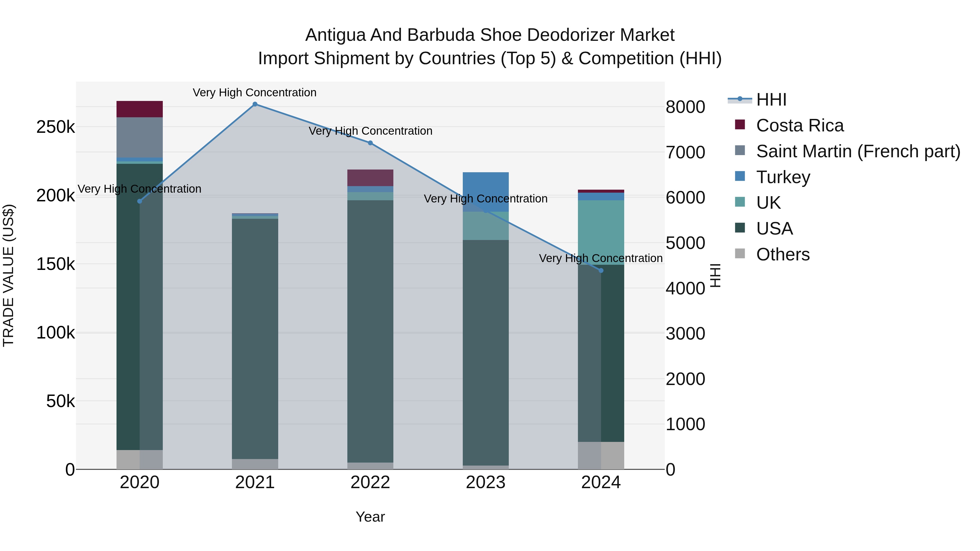Click the 2024 USA bar segment
This screenshot has height=551, width=980.
[601, 353]
